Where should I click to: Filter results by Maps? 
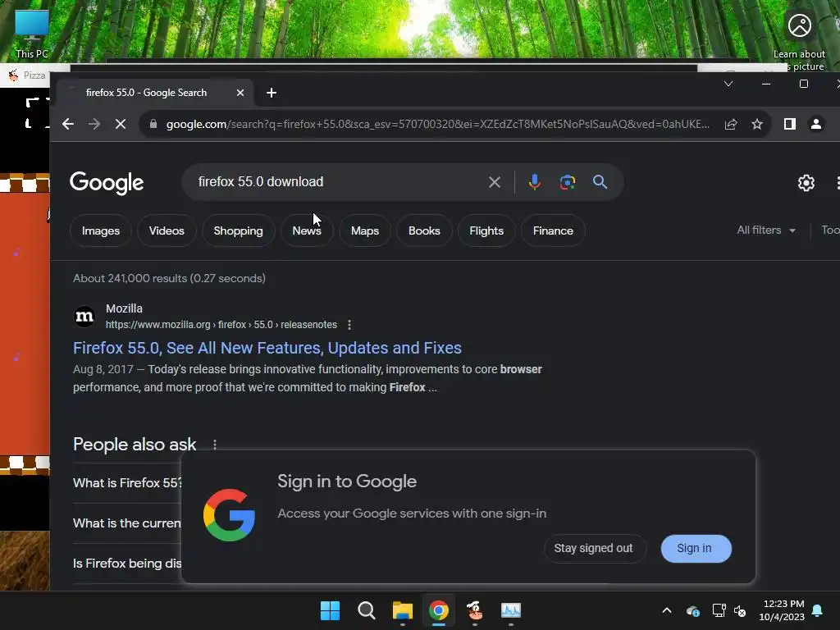pos(365,231)
